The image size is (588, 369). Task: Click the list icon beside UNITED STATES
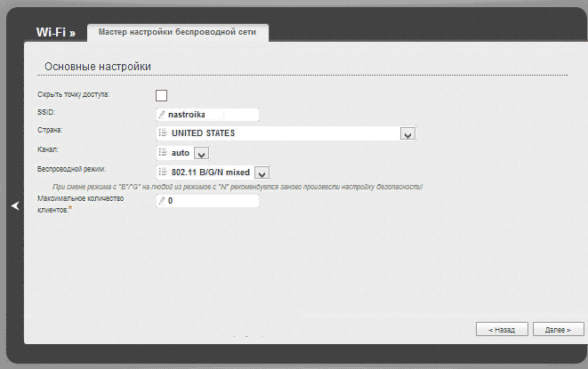162,133
